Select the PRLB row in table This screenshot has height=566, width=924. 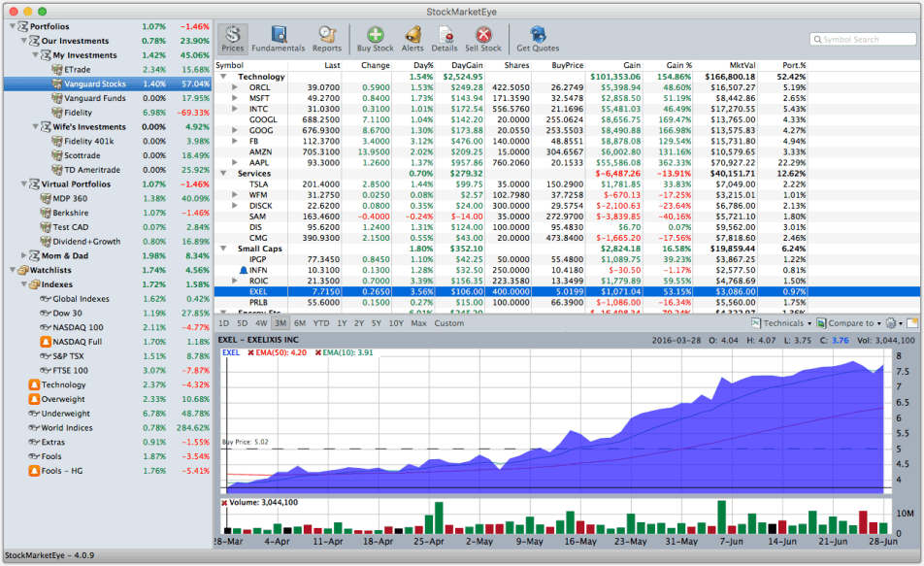567,303
